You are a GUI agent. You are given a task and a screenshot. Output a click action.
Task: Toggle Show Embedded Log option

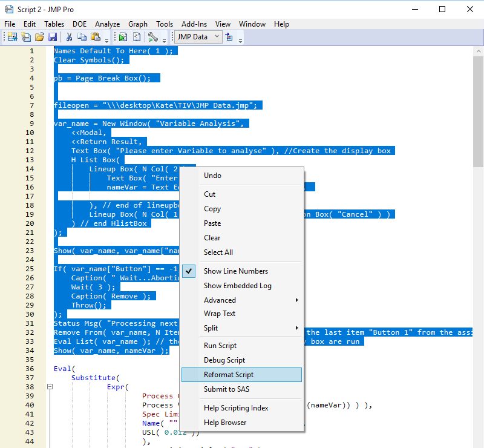pyautogui.click(x=241, y=286)
